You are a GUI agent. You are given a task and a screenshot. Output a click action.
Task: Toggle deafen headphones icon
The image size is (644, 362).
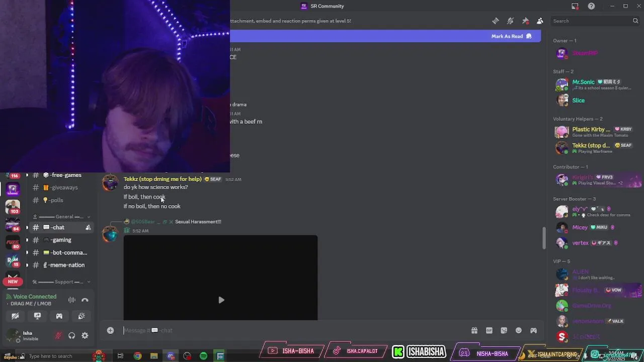71,336
